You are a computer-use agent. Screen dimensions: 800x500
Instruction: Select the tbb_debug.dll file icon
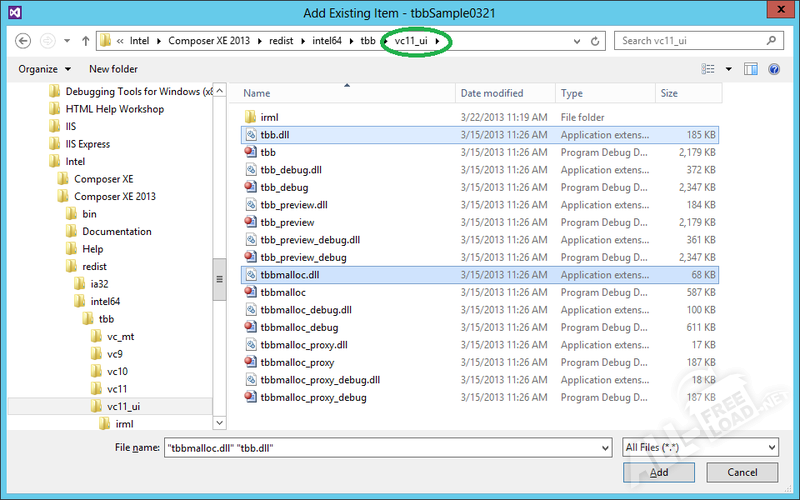tap(250, 170)
